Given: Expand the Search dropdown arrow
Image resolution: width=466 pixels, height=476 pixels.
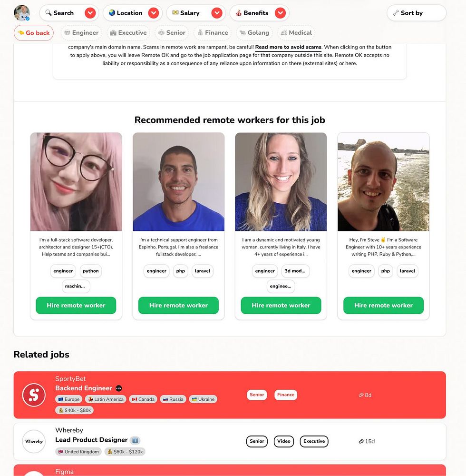Looking at the screenshot, I should click(x=90, y=13).
